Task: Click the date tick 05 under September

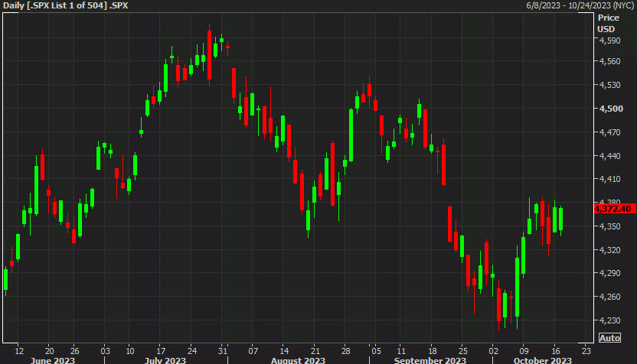Action: click(377, 351)
